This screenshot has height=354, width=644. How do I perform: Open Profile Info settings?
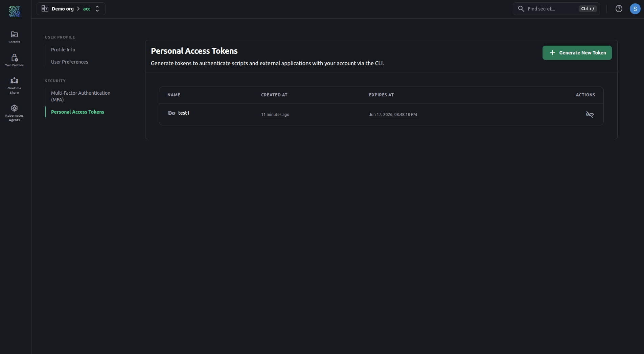(63, 50)
